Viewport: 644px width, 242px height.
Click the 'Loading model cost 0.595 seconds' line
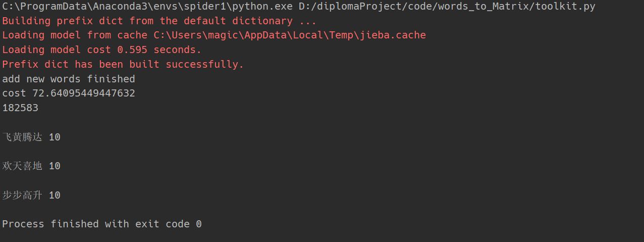click(x=102, y=50)
